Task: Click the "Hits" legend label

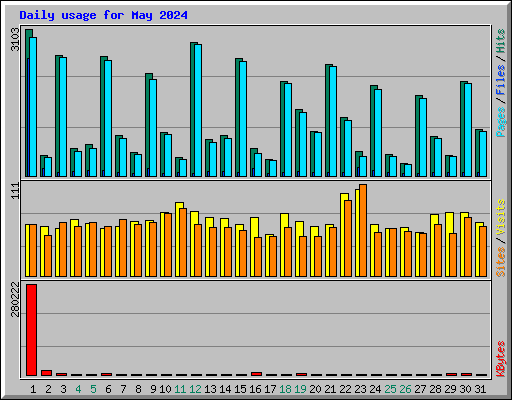Action: [x=501, y=41]
